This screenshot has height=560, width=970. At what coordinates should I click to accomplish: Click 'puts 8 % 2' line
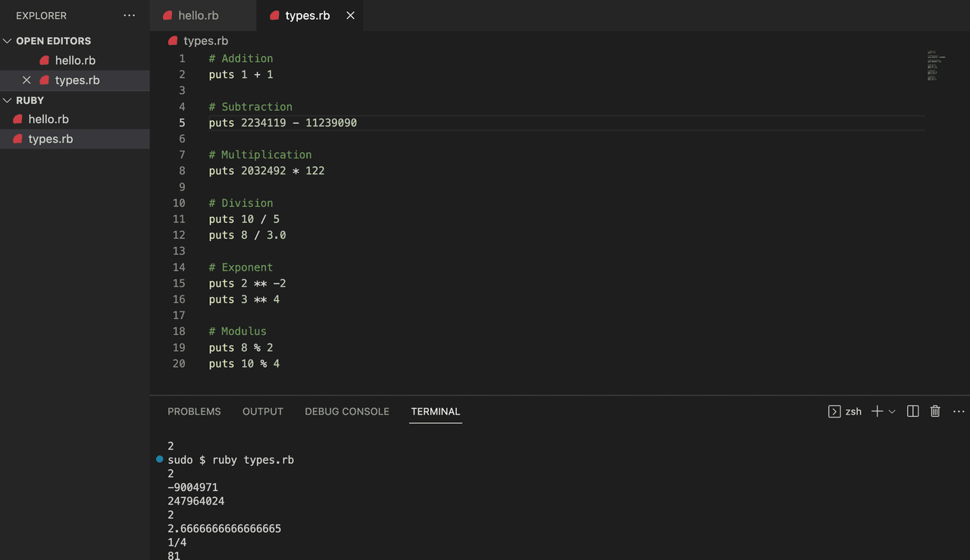(x=241, y=348)
